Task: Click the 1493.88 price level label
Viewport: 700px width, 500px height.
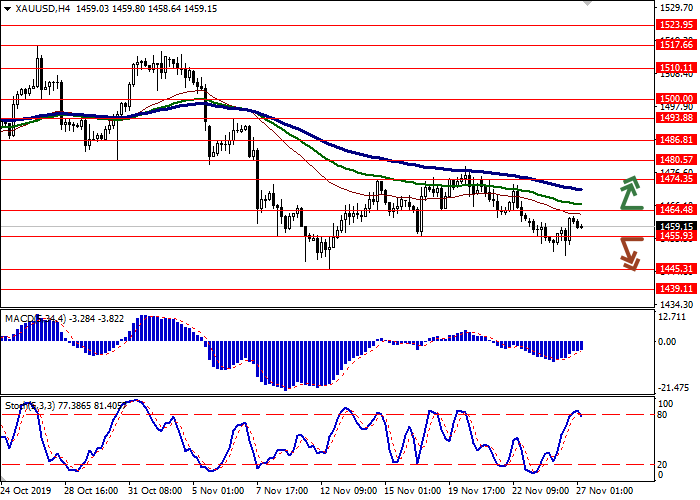Action: coord(677,117)
